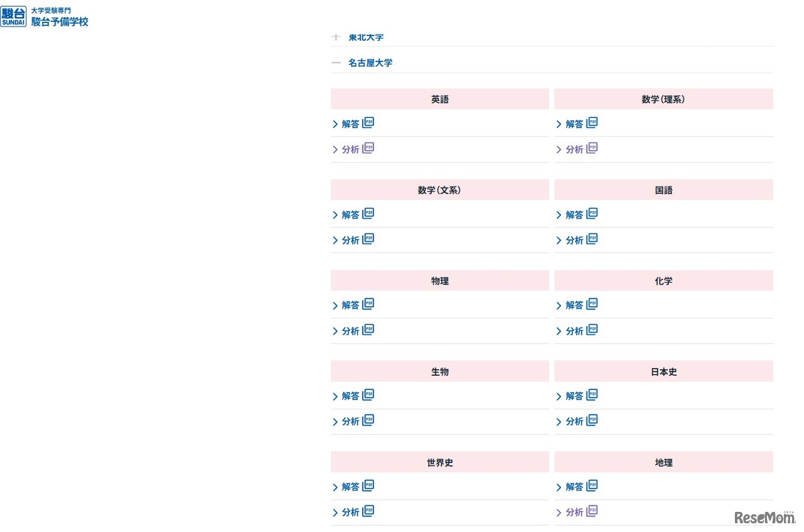Click the Sundai logo icon
Viewport: 804px width, 532px height.
click(13, 17)
